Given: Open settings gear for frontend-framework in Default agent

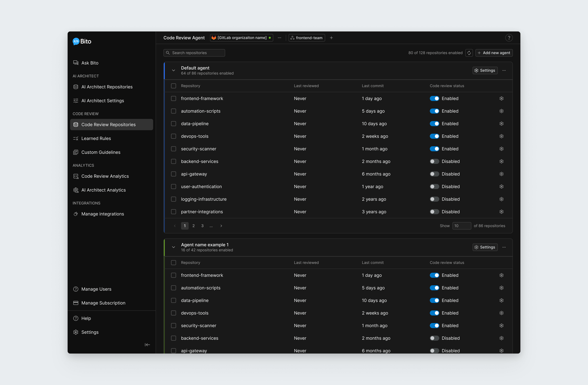Looking at the screenshot, I should (501, 99).
